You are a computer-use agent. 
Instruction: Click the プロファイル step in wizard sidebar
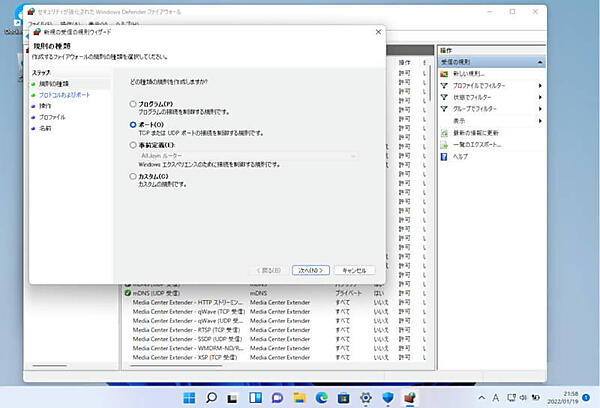(52, 117)
